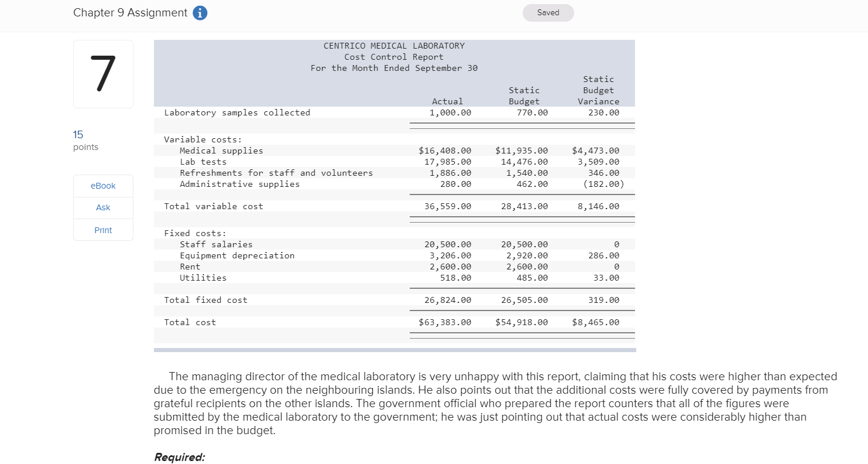Select the Print link
Viewport: 868px width, 464px height.
coord(103,230)
